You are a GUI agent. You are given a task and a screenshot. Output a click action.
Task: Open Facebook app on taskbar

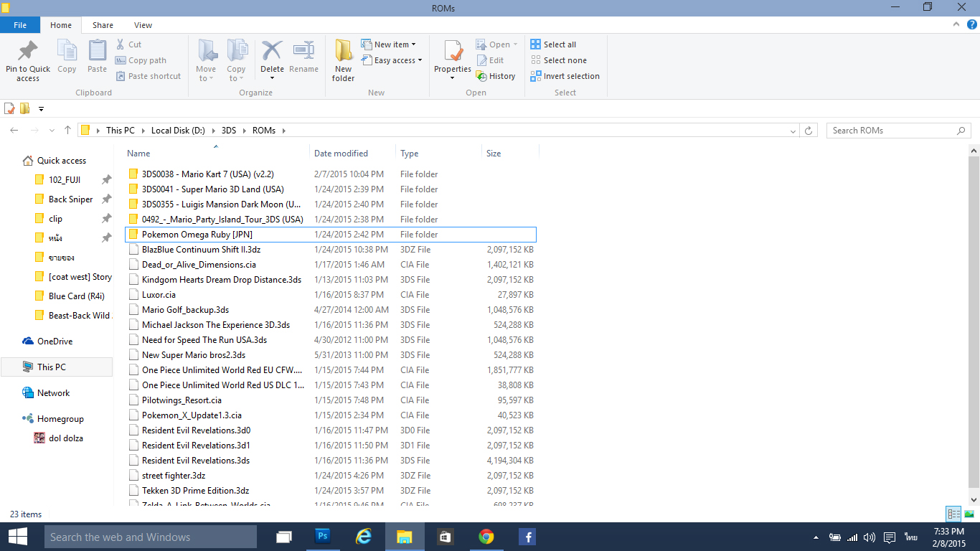pyautogui.click(x=527, y=537)
